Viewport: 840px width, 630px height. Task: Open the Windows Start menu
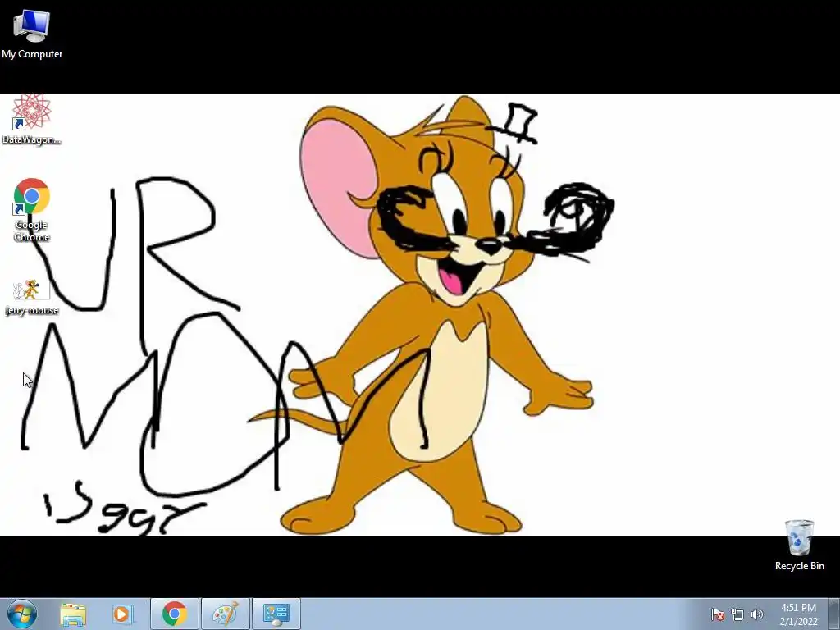pos(22,614)
